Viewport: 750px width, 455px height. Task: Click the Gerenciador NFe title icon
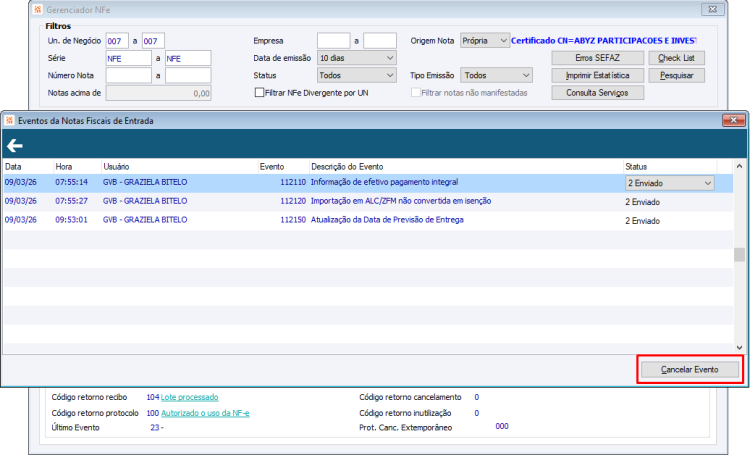click(39, 8)
